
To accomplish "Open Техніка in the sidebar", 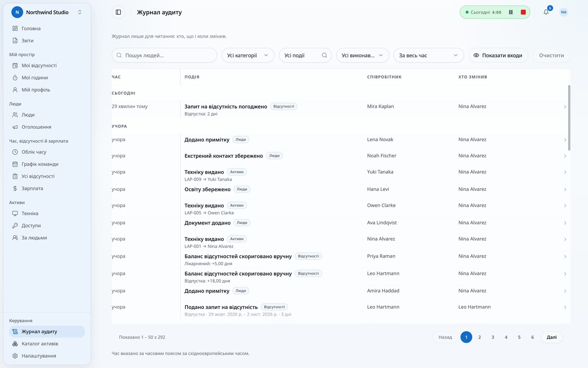I will tap(47, 213).
